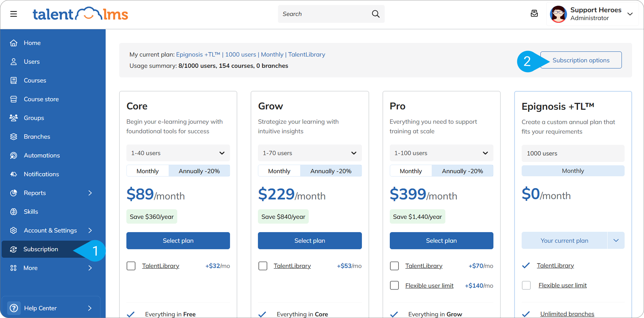Open the hamburger menu icon

click(x=13, y=14)
